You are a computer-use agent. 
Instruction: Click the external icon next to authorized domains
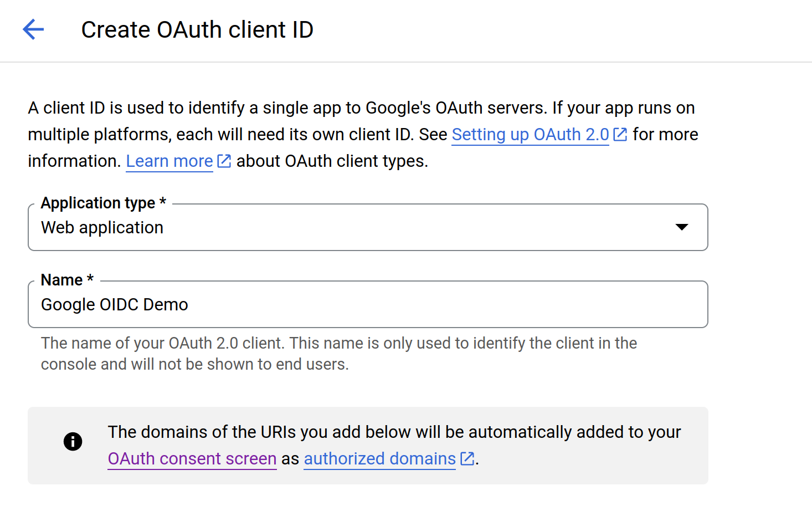coord(467,459)
